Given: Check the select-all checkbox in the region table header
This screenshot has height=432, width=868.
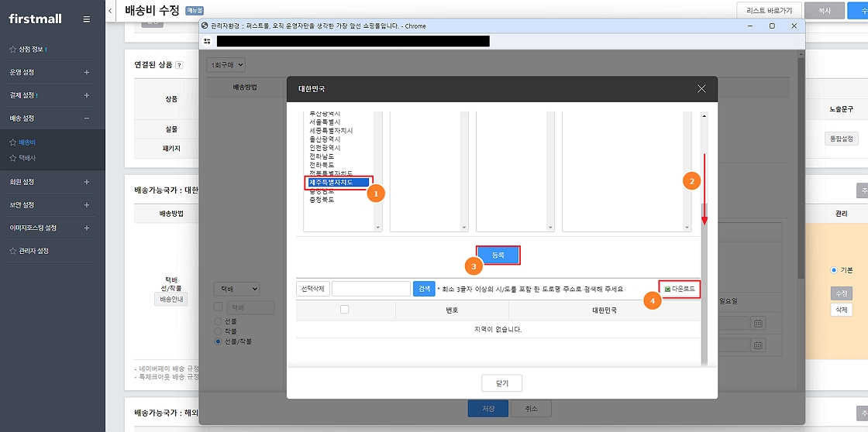Looking at the screenshot, I should 345,310.
